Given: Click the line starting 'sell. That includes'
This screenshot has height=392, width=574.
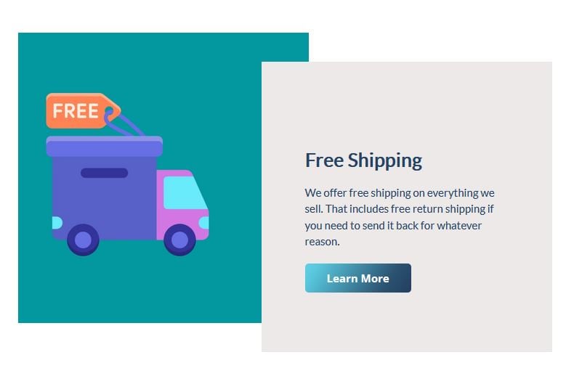Looking at the screenshot, I should point(399,209).
